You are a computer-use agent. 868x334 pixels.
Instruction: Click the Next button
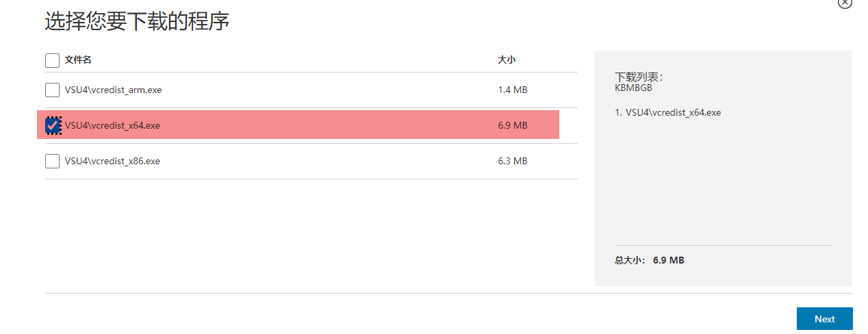(824, 319)
